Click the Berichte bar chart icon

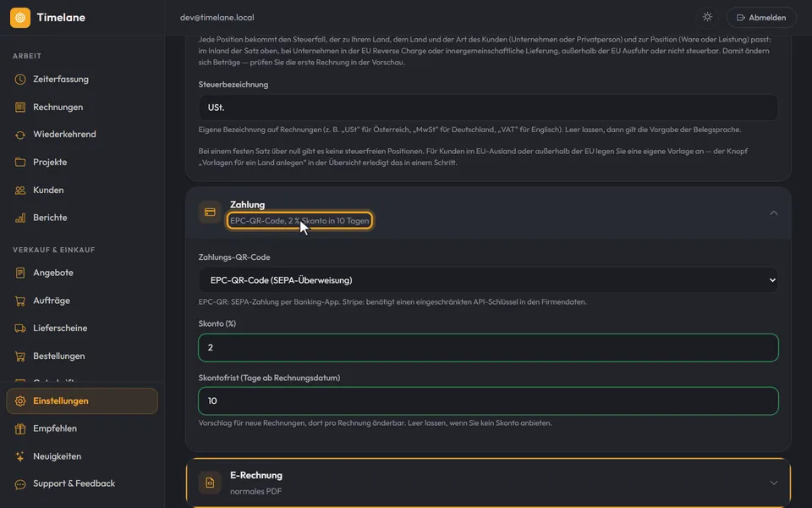(20, 218)
